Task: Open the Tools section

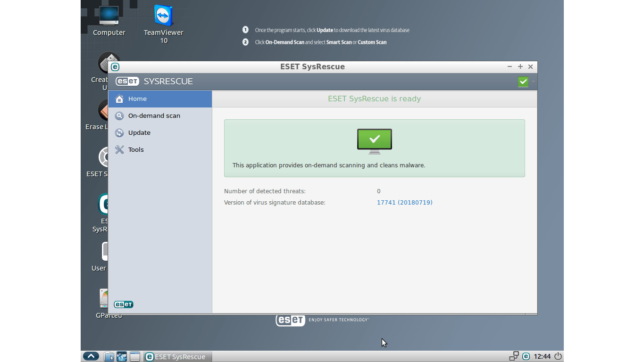Action: tap(160, 150)
